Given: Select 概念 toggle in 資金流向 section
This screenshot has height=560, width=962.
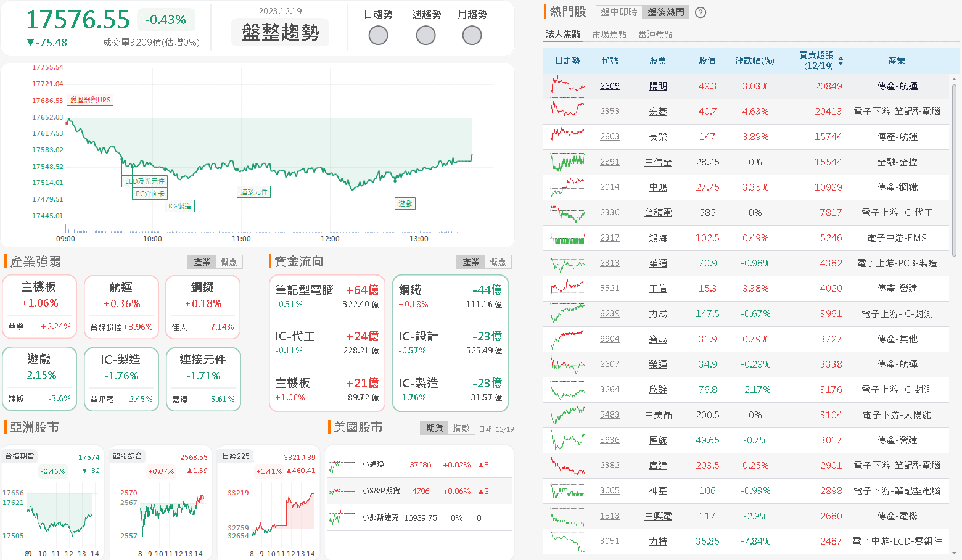Looking at the screenshot, I should (498, 262).
